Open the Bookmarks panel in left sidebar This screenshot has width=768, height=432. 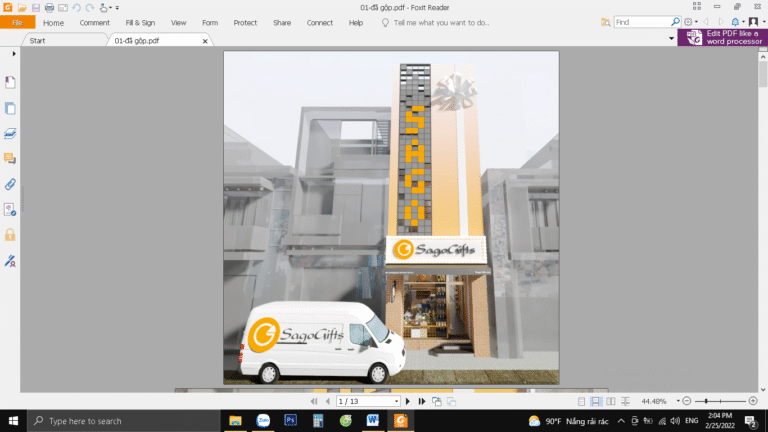point(10,82)
